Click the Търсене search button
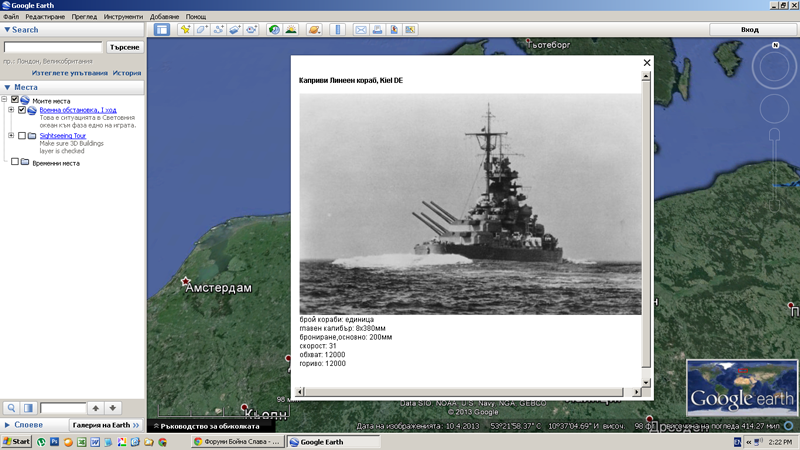800x450 pixels. coord(125,47)
